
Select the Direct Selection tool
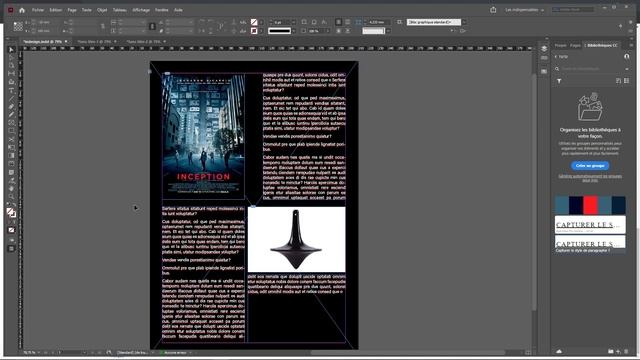[x=11, y=58]
